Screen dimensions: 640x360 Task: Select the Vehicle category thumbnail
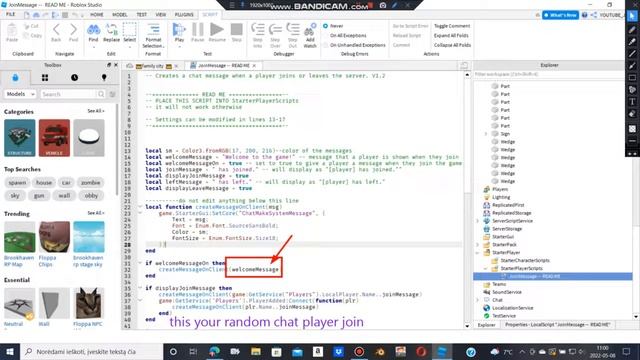pos(54,138)
